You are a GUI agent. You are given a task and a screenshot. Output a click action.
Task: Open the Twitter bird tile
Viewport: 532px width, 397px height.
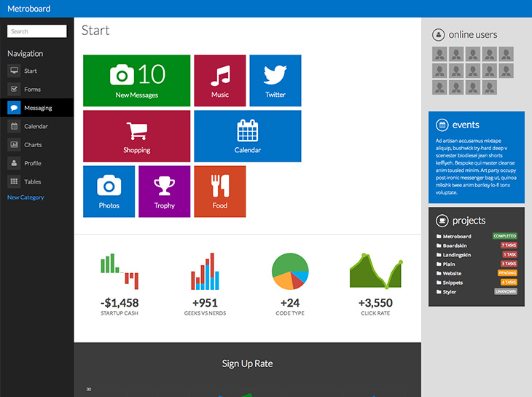(275, 81)
